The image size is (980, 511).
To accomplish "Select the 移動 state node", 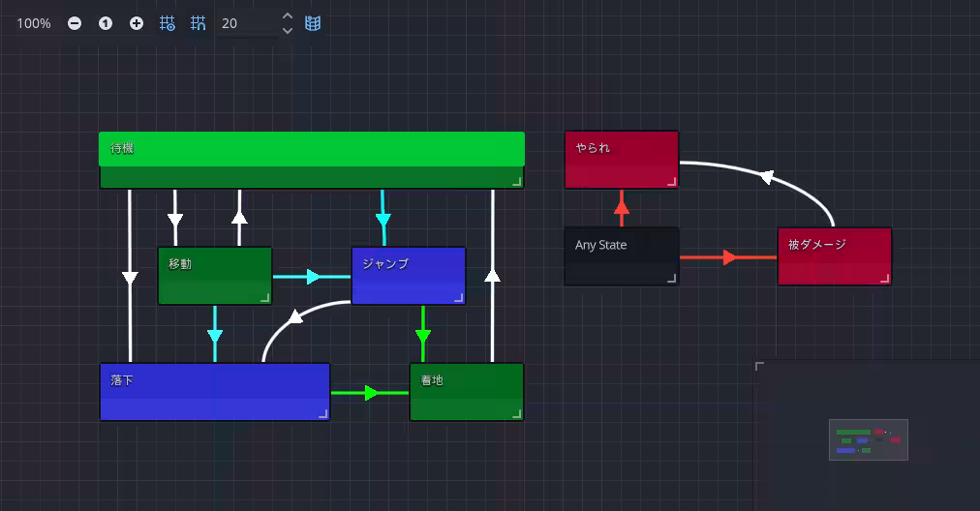I will click(214, 276).
